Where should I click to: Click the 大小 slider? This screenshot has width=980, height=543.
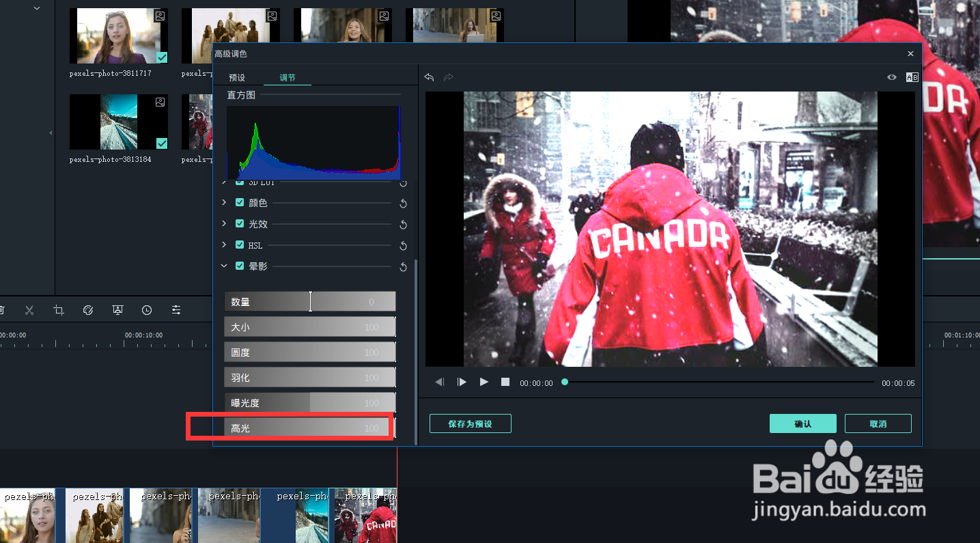point(310,326)
